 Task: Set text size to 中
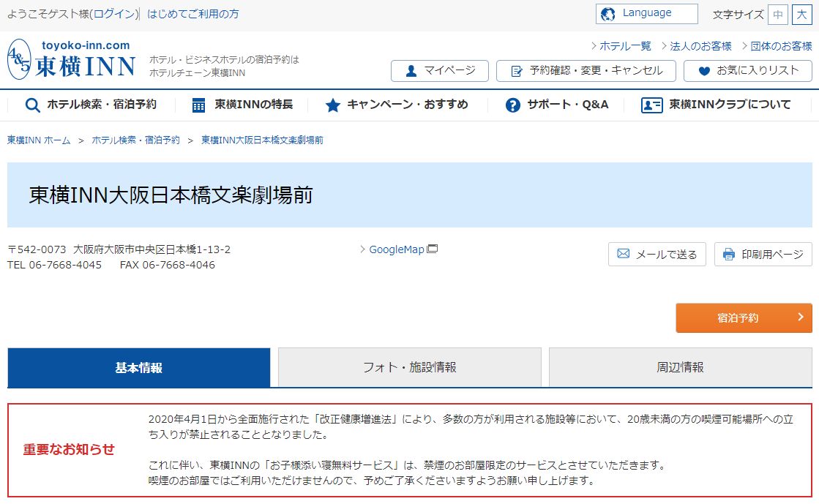(x=778, y=15)
